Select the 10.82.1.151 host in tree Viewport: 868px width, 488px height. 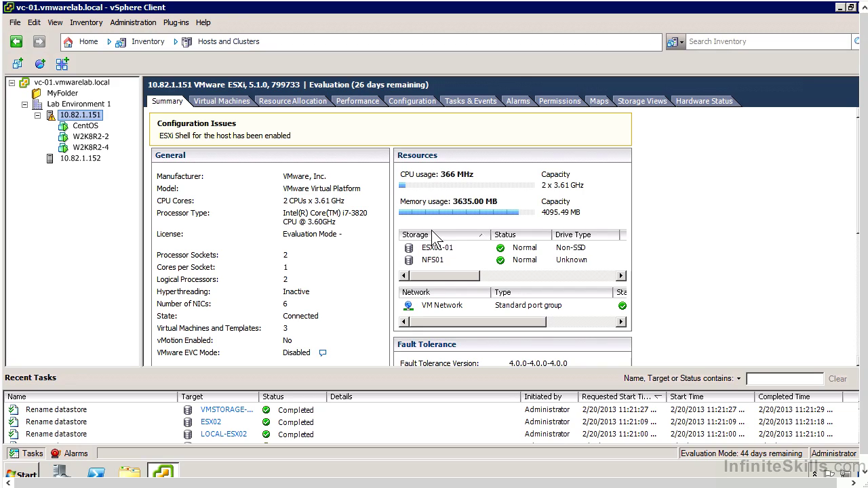click(80, 115)
